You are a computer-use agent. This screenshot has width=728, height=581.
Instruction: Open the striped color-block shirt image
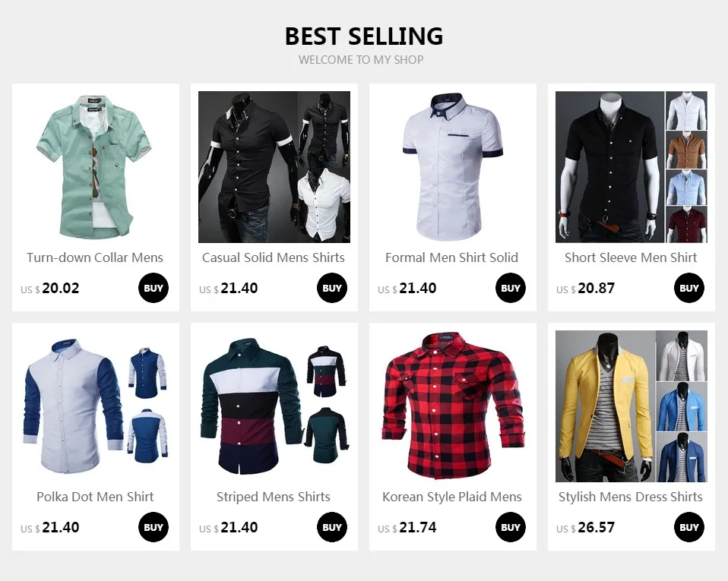coord(274,406)
